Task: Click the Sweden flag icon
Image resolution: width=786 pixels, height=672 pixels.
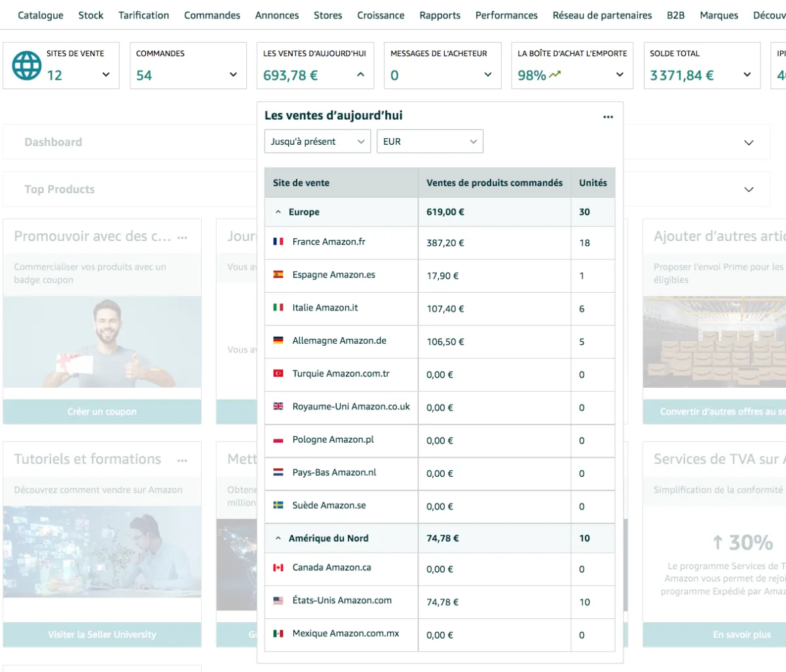Action: coord(278,505)
